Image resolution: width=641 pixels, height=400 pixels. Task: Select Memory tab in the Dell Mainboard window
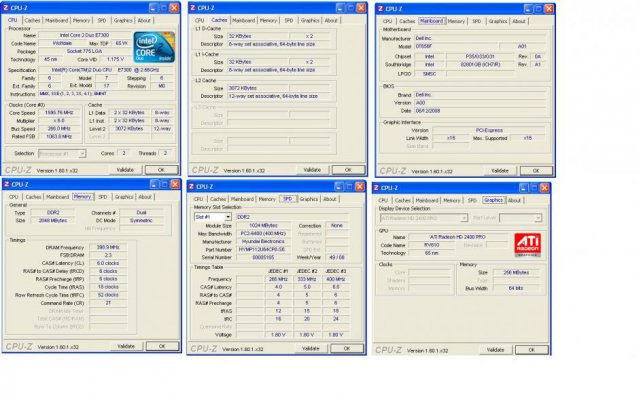456,21
